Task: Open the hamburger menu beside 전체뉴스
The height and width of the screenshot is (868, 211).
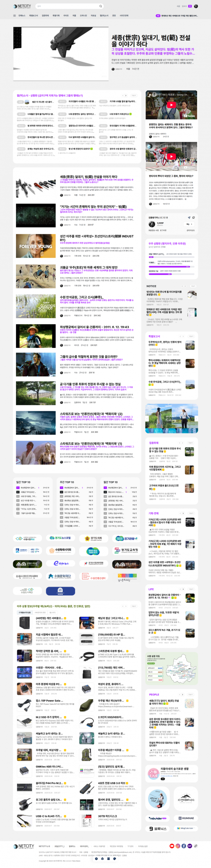Action: (15, 16)
